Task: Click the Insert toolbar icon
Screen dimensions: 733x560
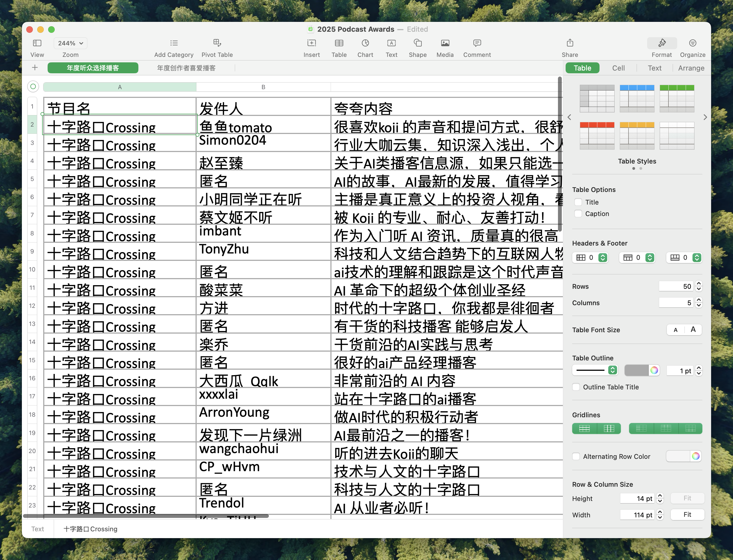Action: tap(311, 43)
